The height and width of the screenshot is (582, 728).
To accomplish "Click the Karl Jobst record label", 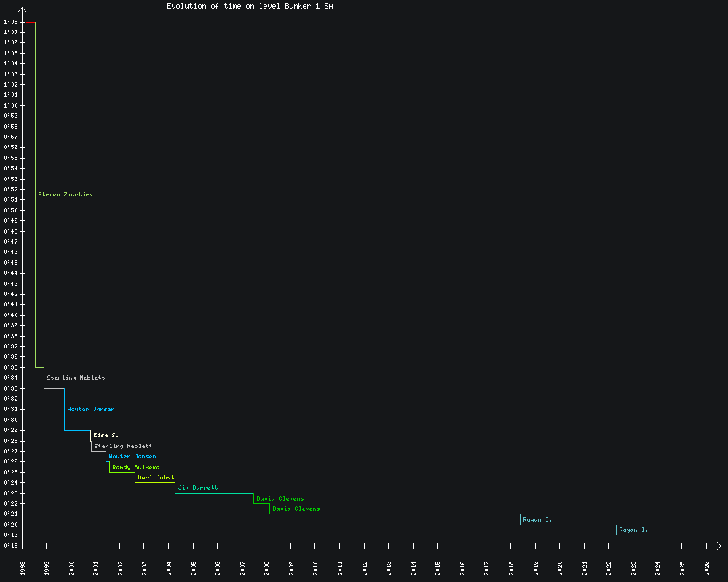I will click(x=156, y=478).
